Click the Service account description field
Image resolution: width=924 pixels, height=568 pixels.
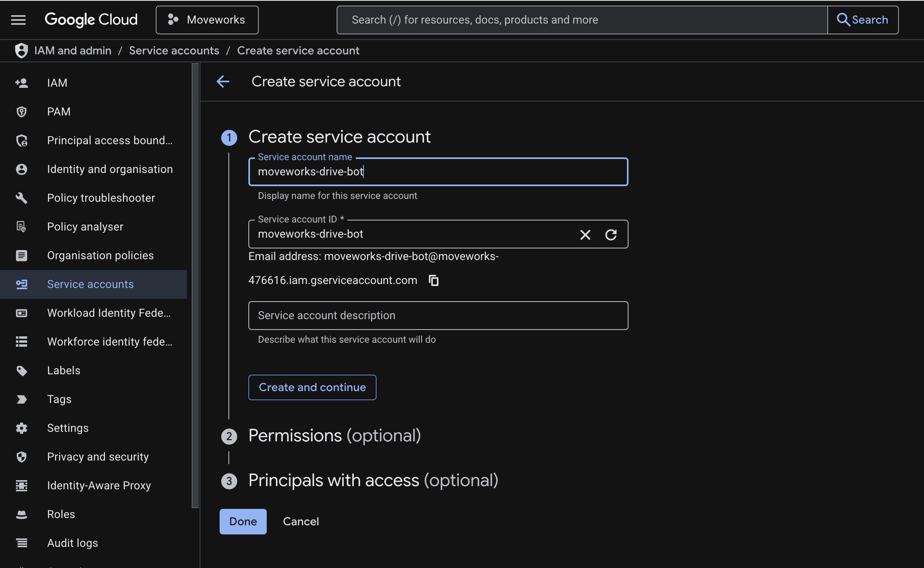438,315
